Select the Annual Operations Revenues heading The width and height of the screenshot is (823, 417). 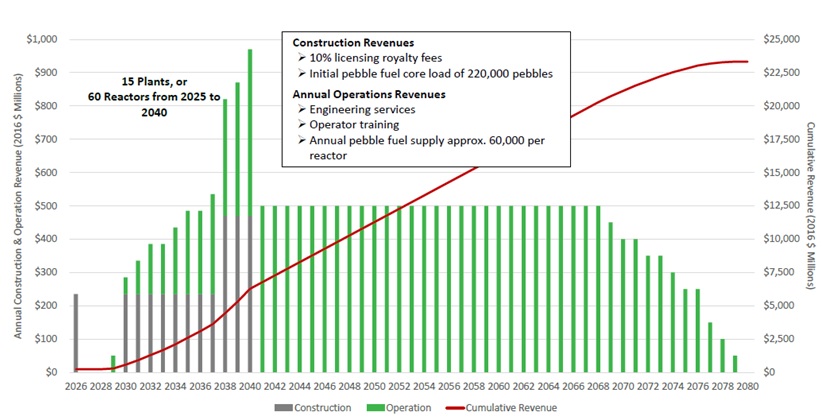[x=368, y=93]
